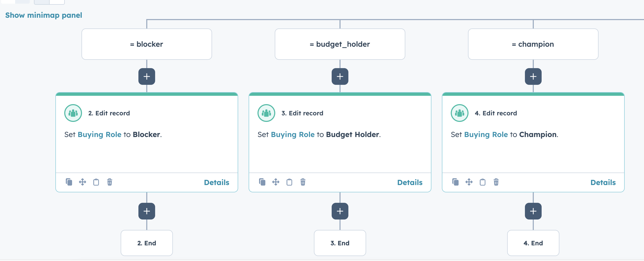644x261 pixels.
Task: Clone the "Set Buying Role to Champion" action
Action: pyautogui.click(x=455, y=182)
